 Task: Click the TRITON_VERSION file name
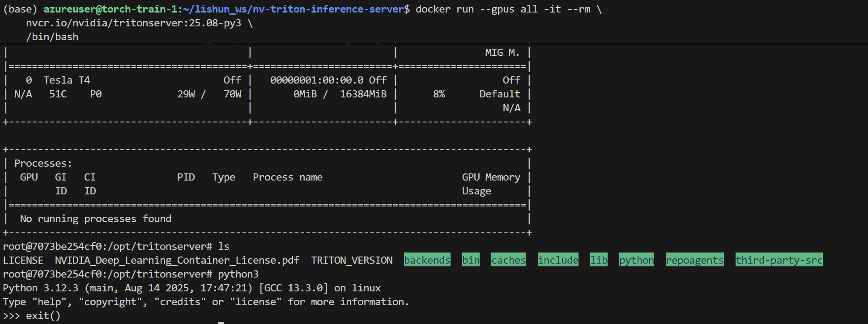click(352, 260)
